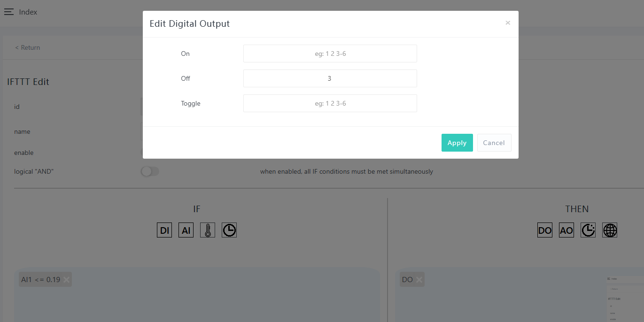Click the Toggle channels input field

pyautogui.click(x=330, y=103)
